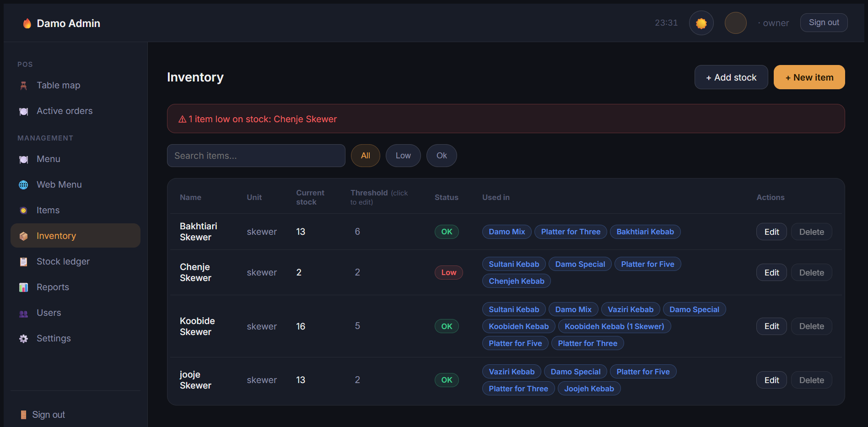This screenshot has height=427, width=868.
Task: Click the door icon next to sidebar Sign out
Action: 23,415
